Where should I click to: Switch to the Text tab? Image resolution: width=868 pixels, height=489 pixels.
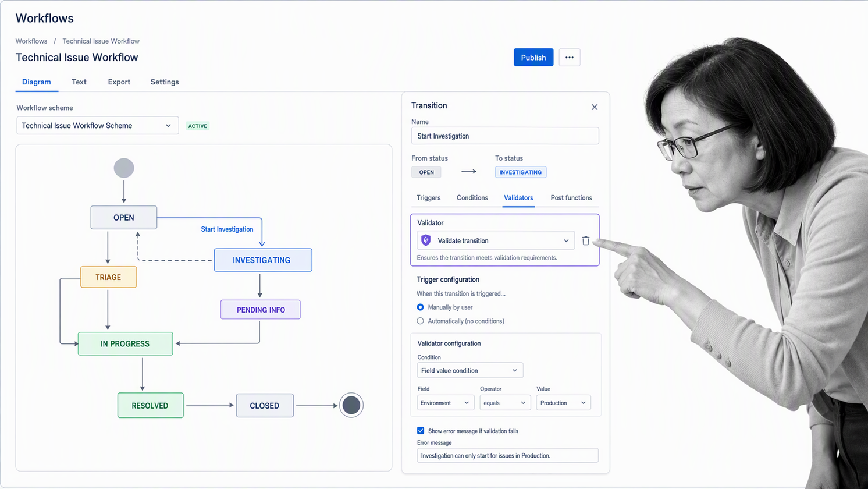[79, 82]
